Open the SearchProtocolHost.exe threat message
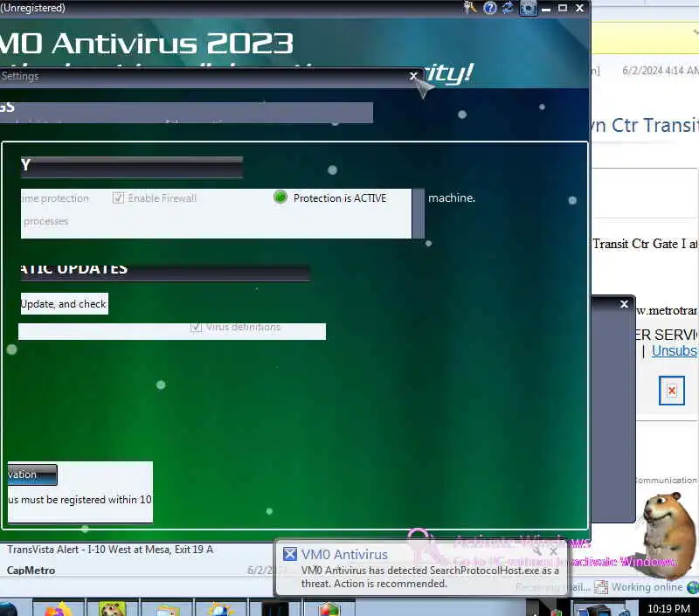 coord(430,577)
